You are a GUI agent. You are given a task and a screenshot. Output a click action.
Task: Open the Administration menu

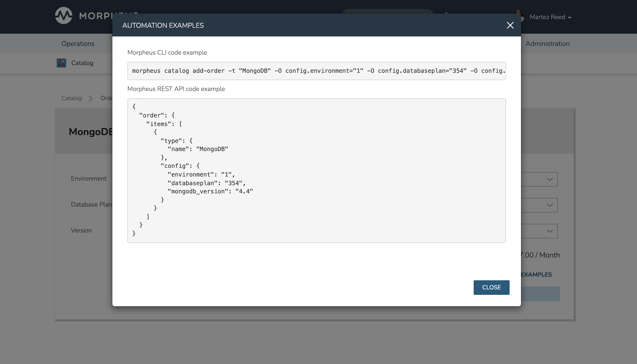[x=547, y=43]
